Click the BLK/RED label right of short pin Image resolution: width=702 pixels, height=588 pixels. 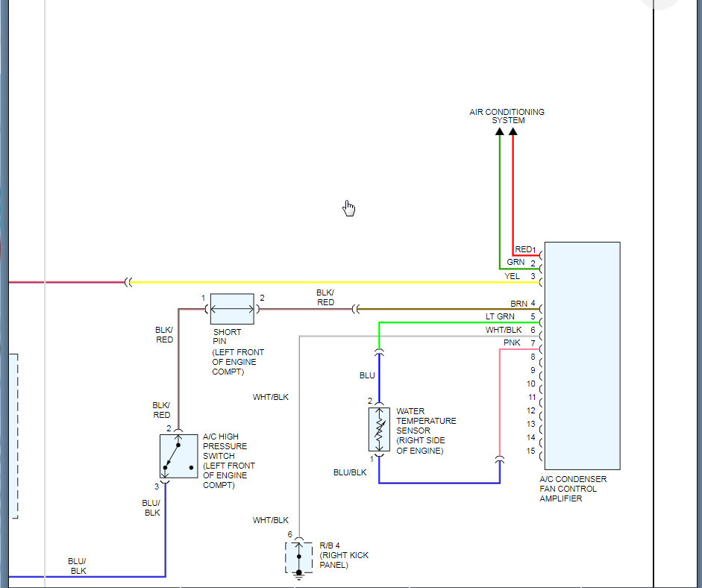(325, 298)
